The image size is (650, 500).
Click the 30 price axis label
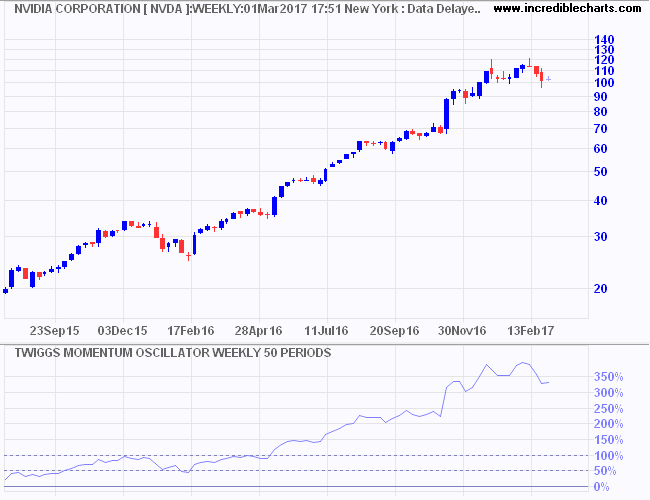pos(601,237)
